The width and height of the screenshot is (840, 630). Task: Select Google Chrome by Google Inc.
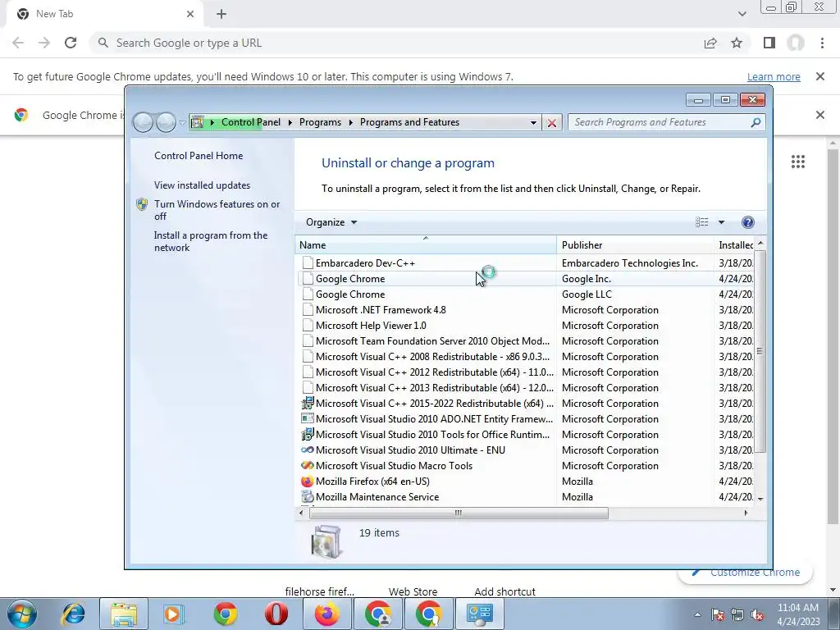pos(524,279)
